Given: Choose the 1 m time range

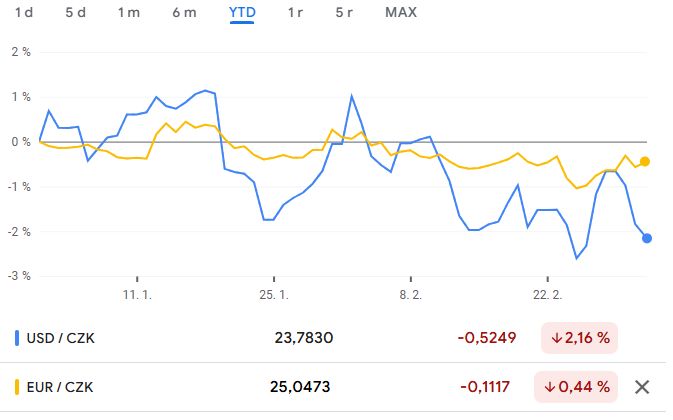Looking at the screenshot, I should (x=129, y=12).
